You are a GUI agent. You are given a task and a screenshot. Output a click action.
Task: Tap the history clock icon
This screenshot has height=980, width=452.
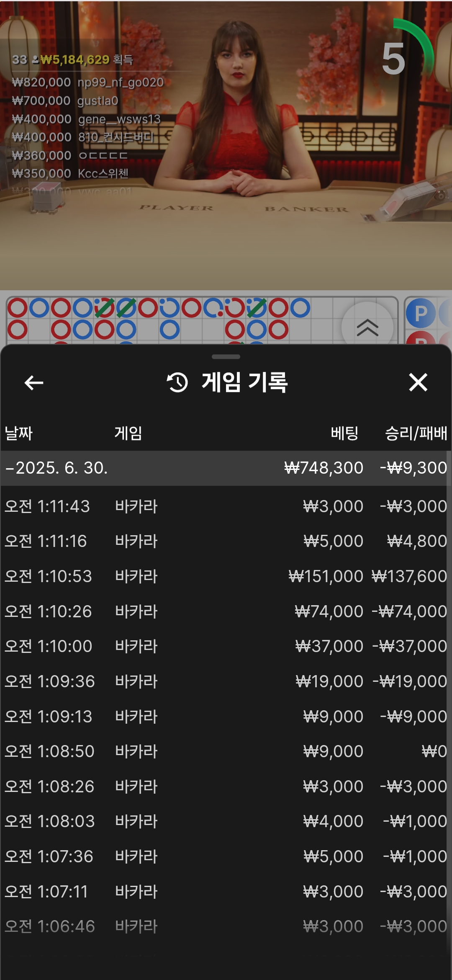pyautogui.click(x=177, y=382)
